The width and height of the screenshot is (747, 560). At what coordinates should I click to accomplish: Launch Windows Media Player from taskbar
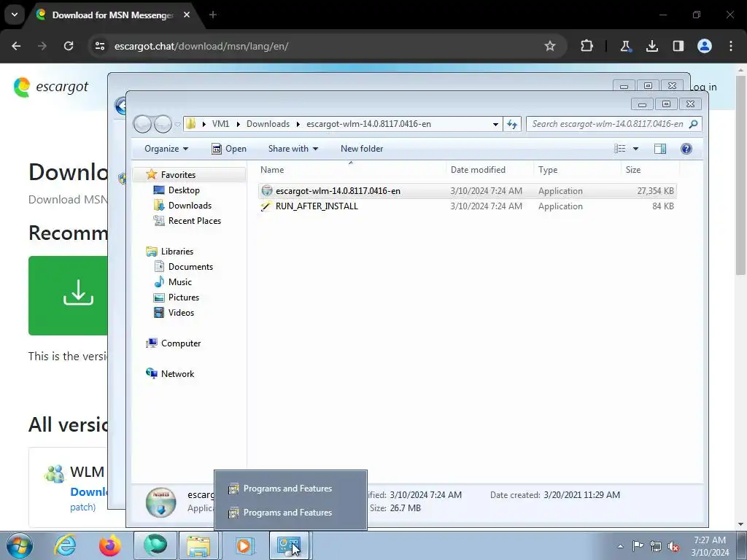(x=244, y=545)
